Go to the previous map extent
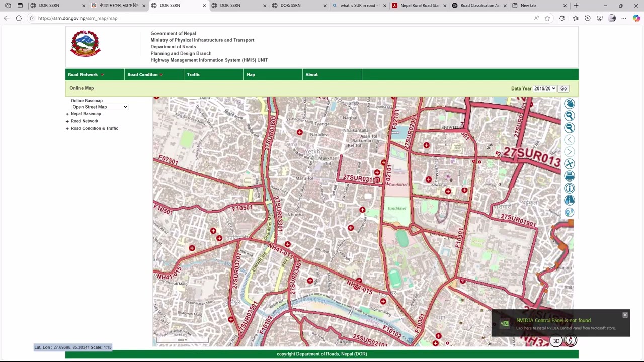 click(570, 140)
